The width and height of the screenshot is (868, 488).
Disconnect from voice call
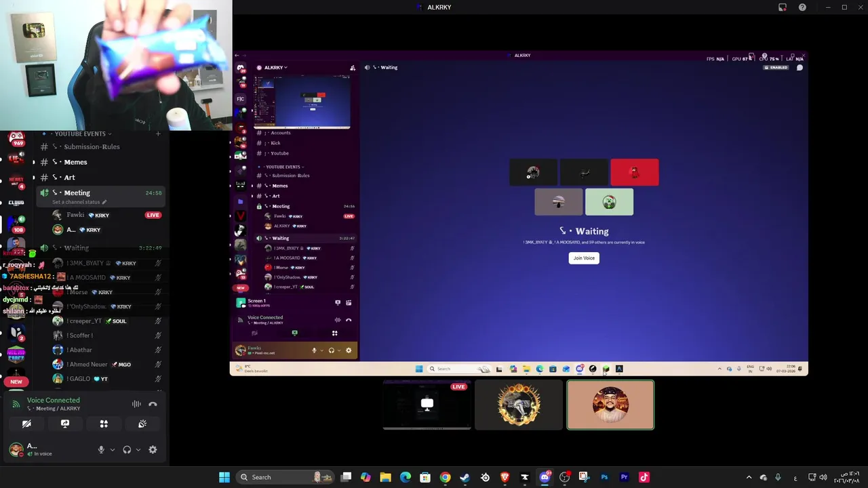[x=153, y=404]
